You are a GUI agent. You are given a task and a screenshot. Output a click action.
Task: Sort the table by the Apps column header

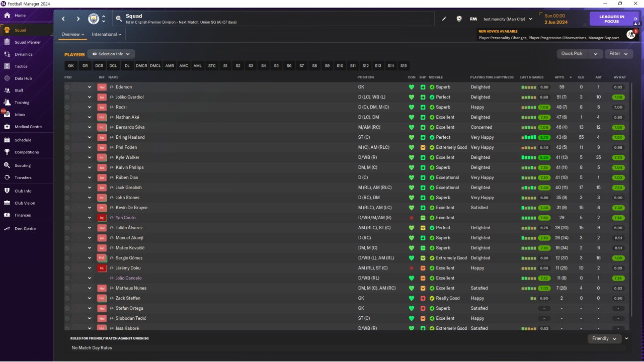click(x=559, y=77)
